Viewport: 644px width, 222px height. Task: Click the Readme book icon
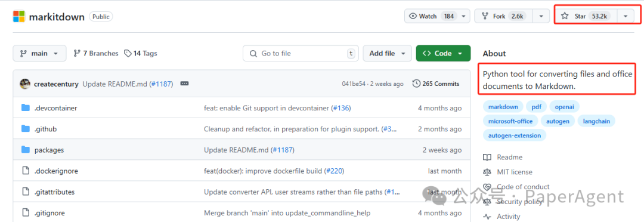pyautogui.click(x=487, y=157)
